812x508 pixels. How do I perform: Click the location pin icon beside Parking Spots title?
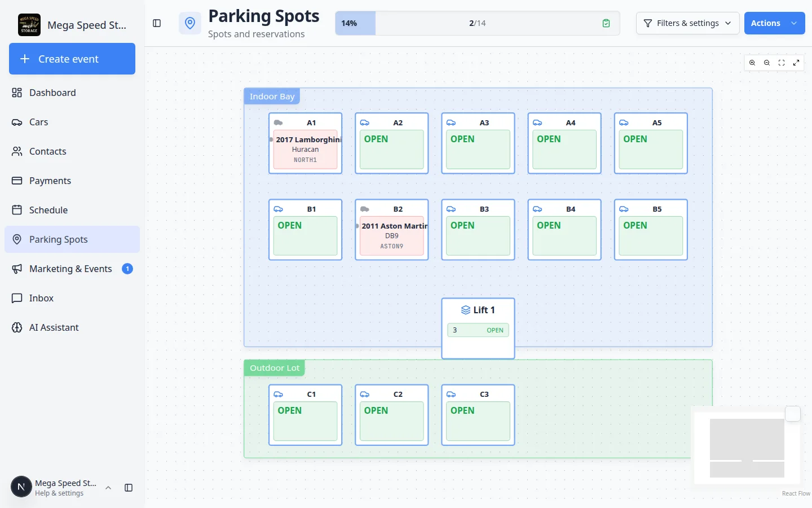(x=190, y=23)
